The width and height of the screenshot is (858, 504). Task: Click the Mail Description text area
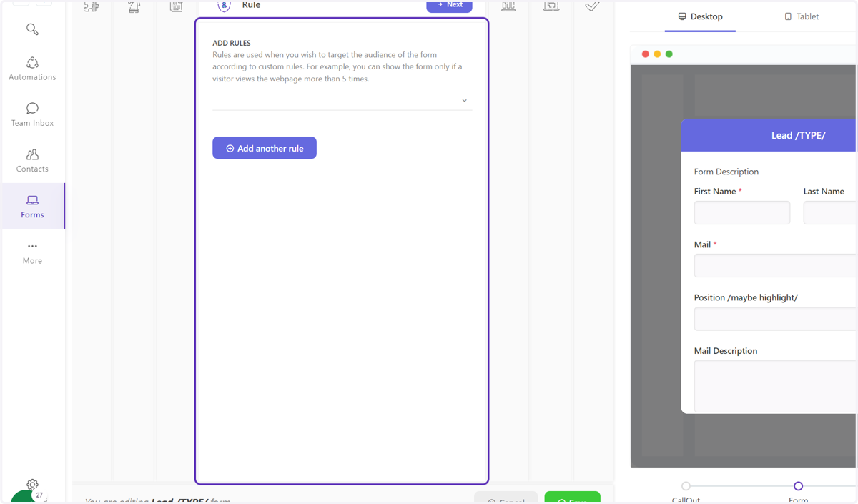tap(775, 386)
